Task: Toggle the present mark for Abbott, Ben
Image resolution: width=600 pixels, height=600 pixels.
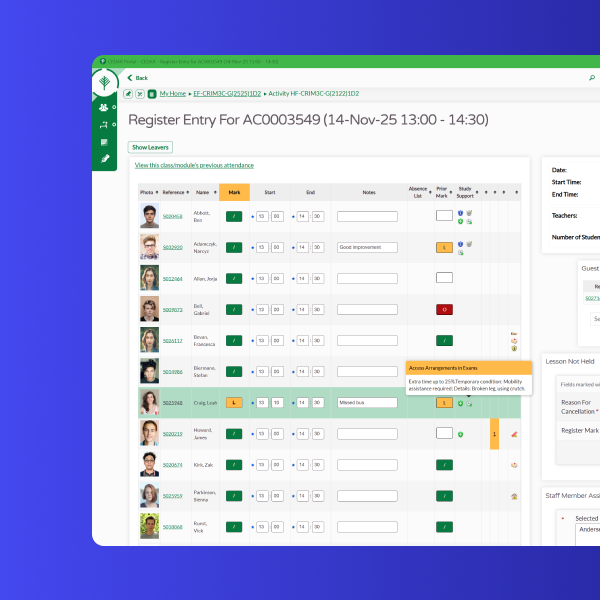Action: pyautogui.click(x=234, y=216)
